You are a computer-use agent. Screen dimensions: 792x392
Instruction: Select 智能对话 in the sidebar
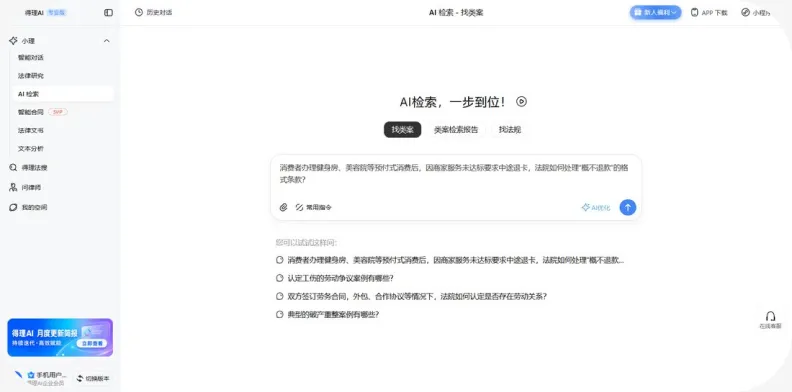31,58
